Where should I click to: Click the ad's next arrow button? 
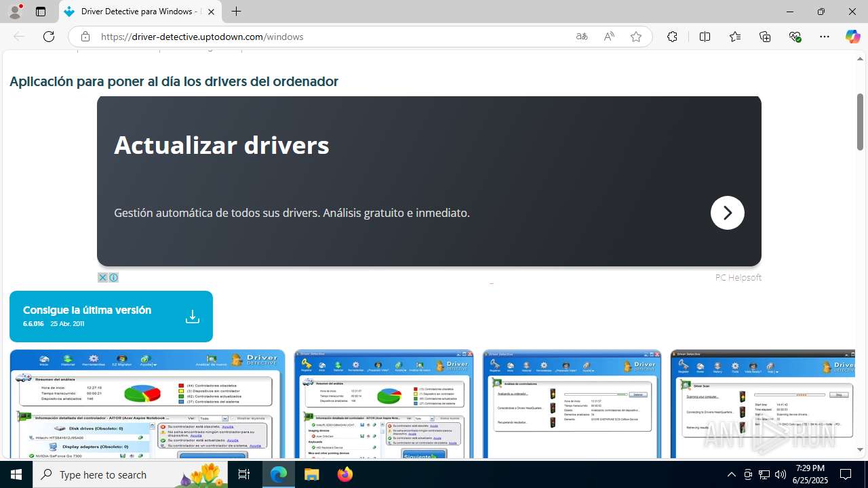coord(728,213)
